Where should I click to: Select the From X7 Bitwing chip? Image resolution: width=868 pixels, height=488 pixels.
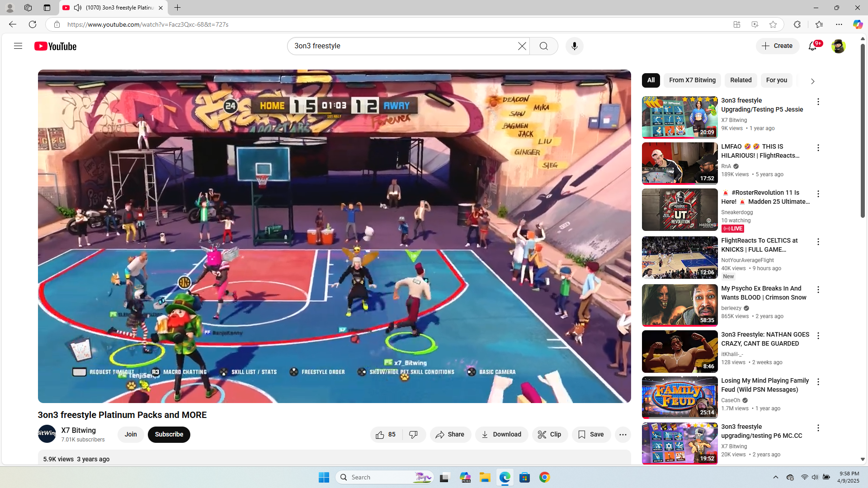coord(693,80)
